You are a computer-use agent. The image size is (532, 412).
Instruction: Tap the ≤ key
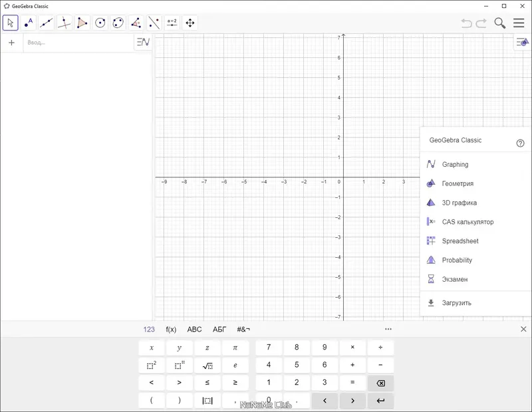207,383
